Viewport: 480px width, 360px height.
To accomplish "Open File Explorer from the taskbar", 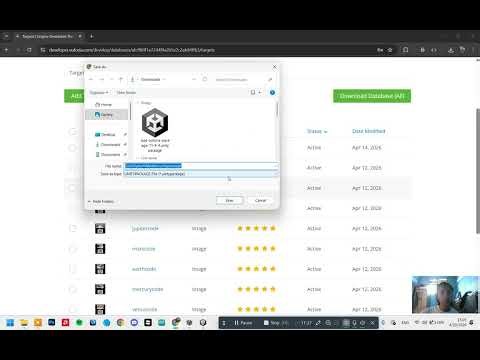I will pyautogui.click(x=24, y=323).
